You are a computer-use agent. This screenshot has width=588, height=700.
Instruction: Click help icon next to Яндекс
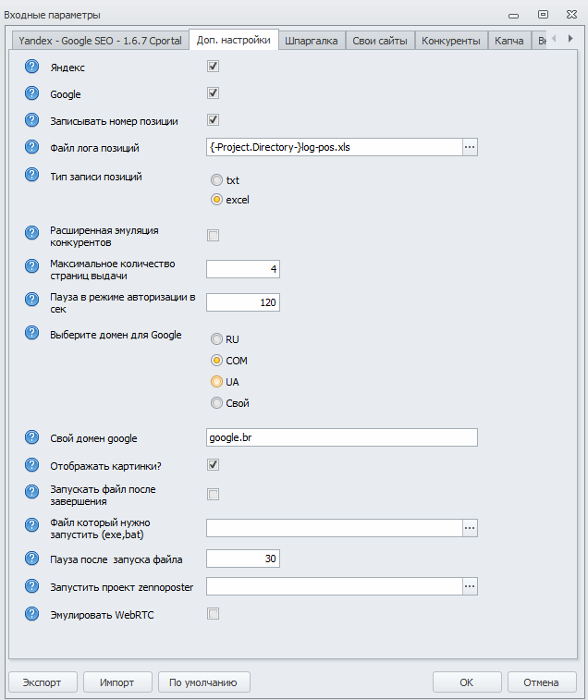32,67
